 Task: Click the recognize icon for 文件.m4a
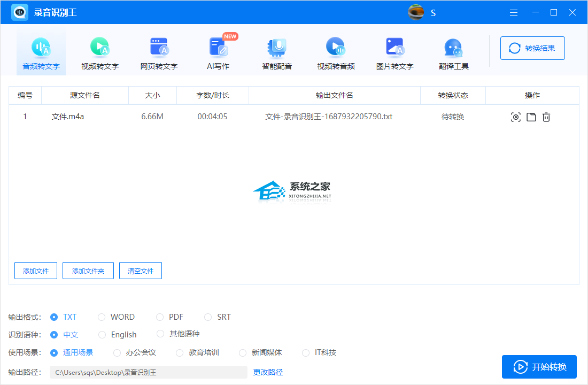click(516, 117)
